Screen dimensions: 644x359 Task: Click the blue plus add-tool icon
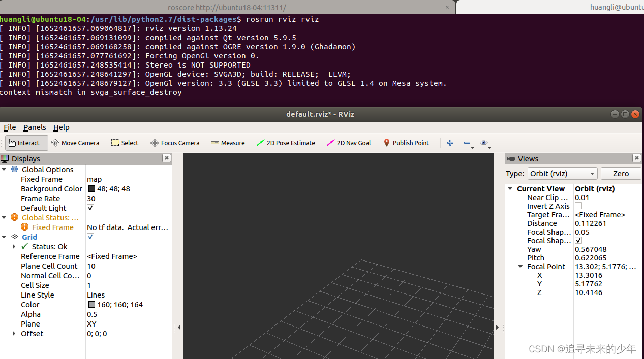point(450,143)
